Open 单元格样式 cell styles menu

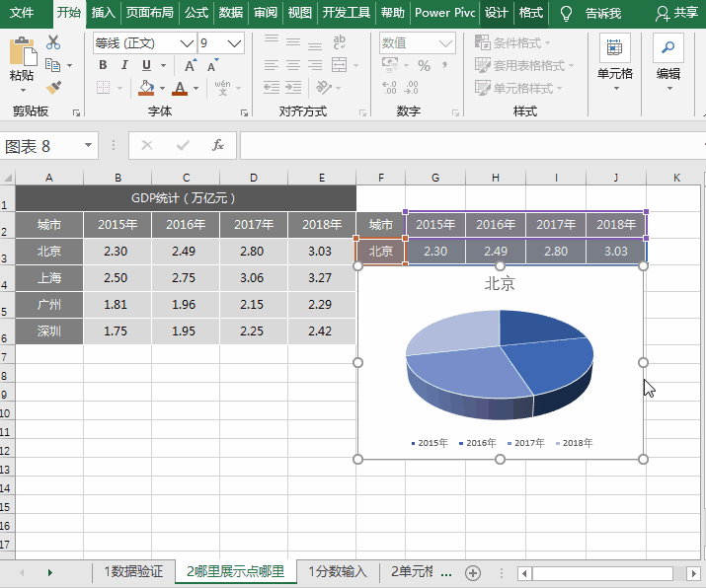click(518, 88)
